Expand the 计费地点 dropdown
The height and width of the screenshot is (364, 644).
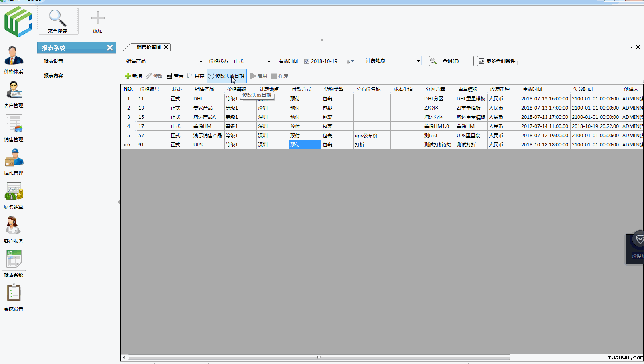click(x=418, y=61)
